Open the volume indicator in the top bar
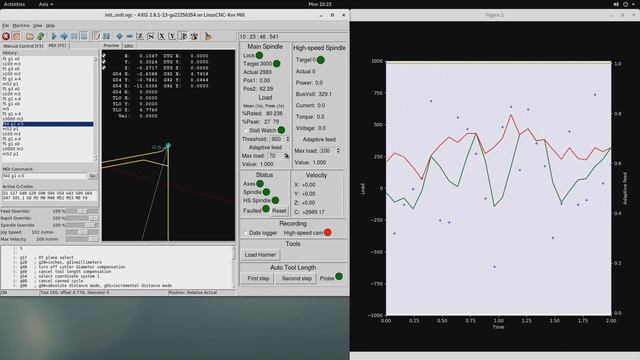Image resolution: width=640 pixels, height=360 pixels. (x=616, y=4)
